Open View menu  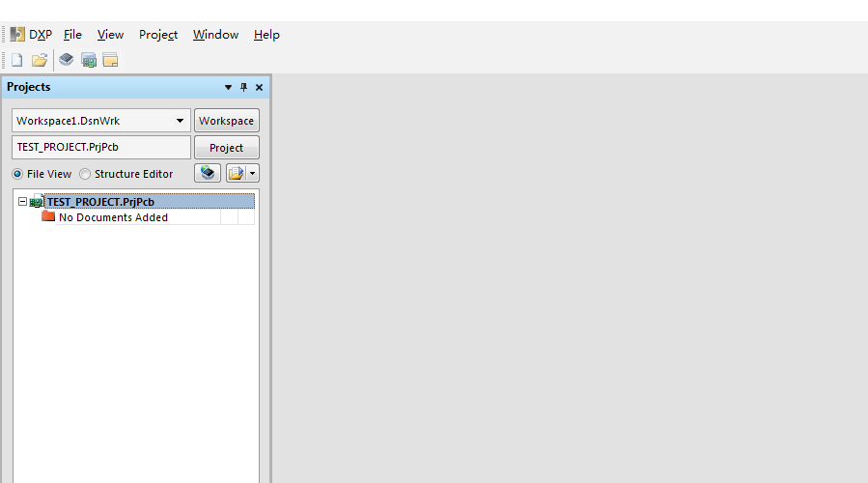point(110,35)
